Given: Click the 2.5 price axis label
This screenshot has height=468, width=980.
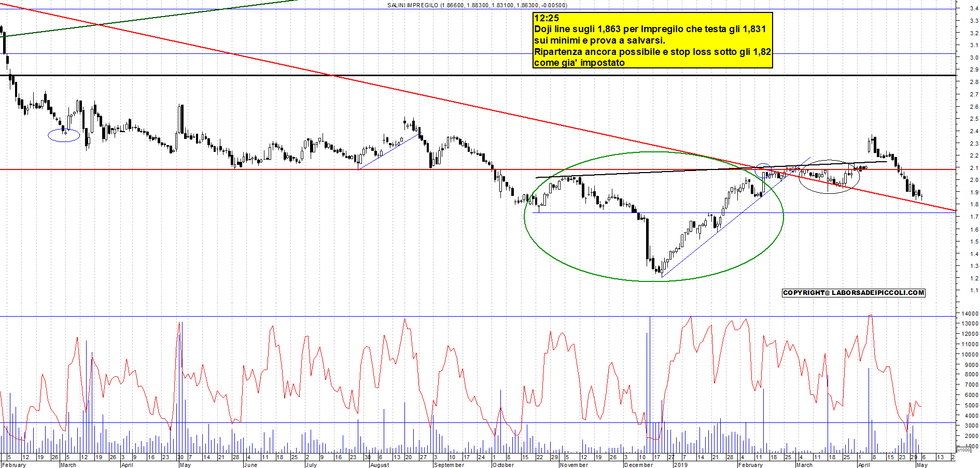Looking at the screenshot, I should coord(974,119).
